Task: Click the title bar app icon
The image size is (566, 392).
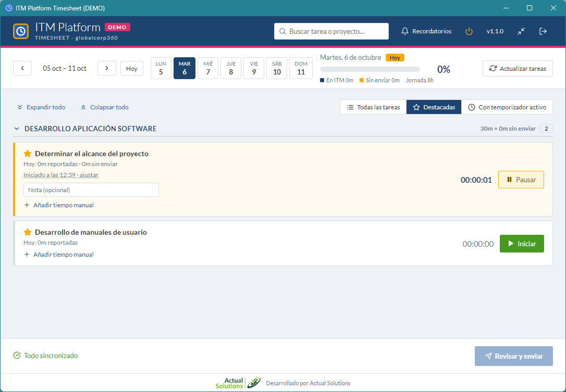Action: click(9, 8)
